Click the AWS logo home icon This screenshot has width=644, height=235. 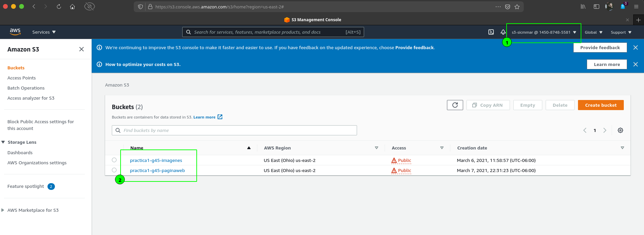[x=15, y=32]
